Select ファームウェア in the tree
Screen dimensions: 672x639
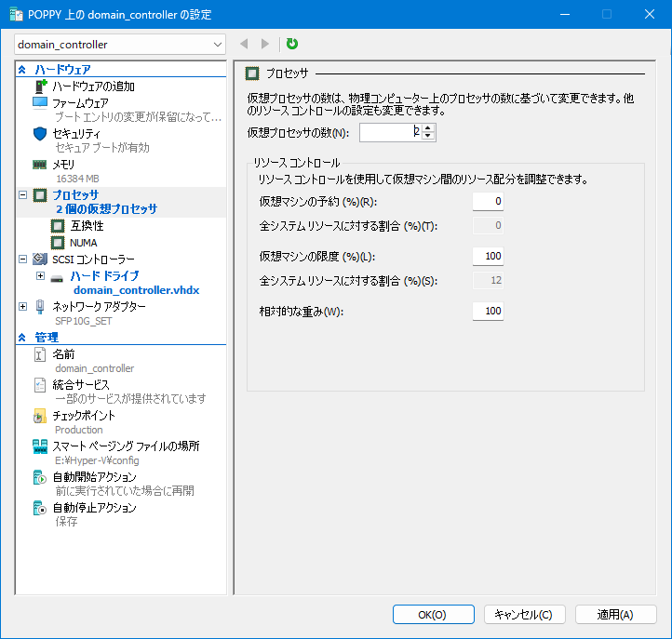80,103
